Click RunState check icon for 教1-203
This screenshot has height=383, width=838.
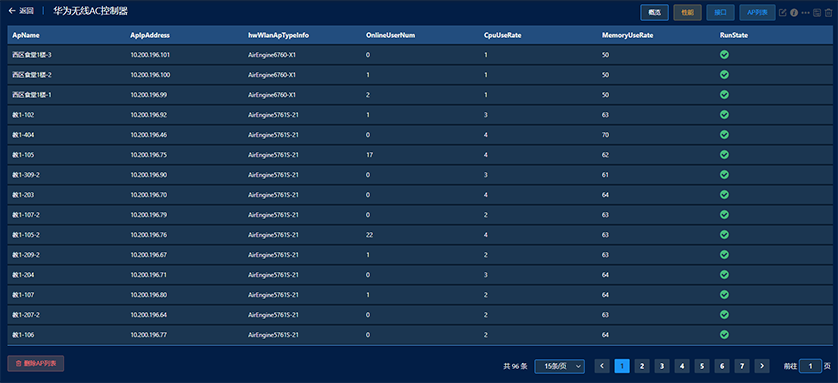tap(724, 194)
